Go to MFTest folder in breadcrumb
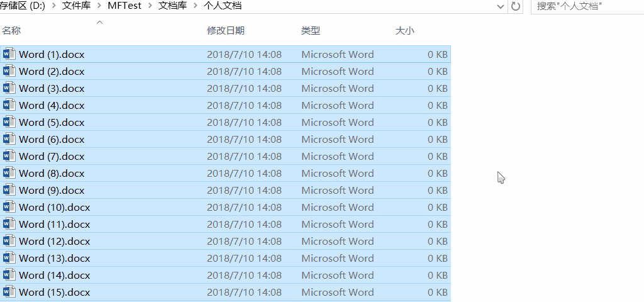Viewport: 644px width, 302px height. pos(125,6)
